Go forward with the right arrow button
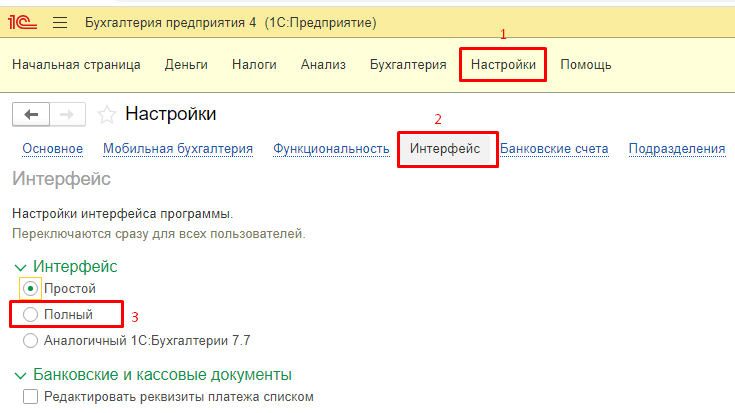Image resolution: width=735 pixels, height=413 pixels. pos(67,114)
